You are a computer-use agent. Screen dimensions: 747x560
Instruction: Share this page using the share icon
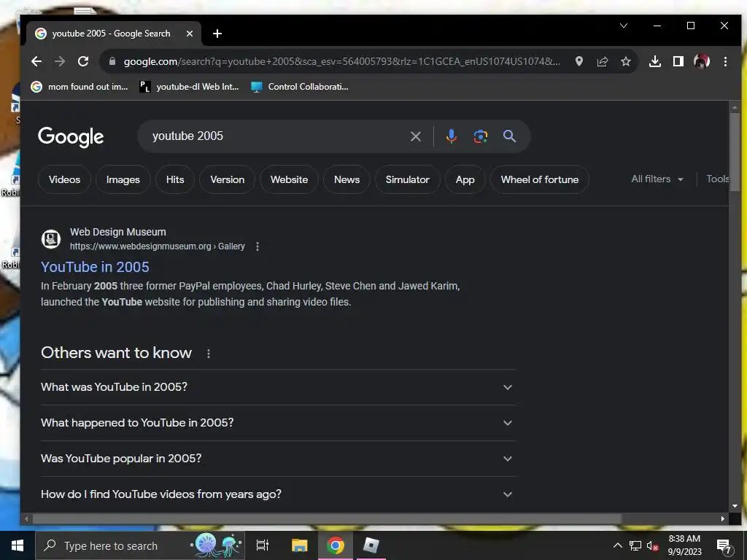click(x=602, y=61)
